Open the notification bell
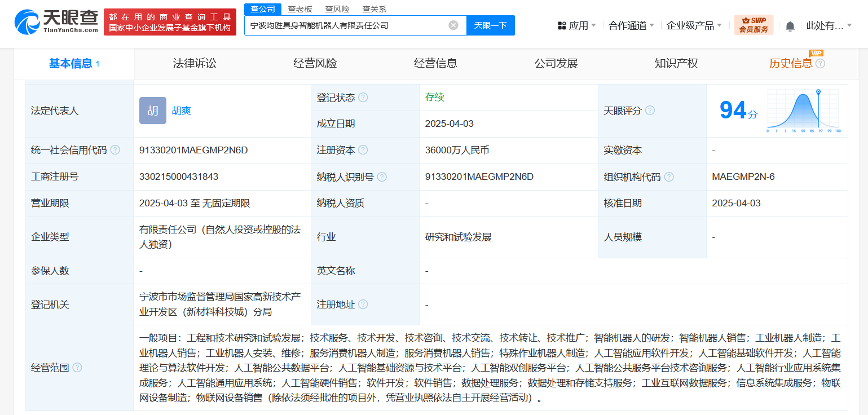Viewport: 868px width, 415px height. pos(790,26)
